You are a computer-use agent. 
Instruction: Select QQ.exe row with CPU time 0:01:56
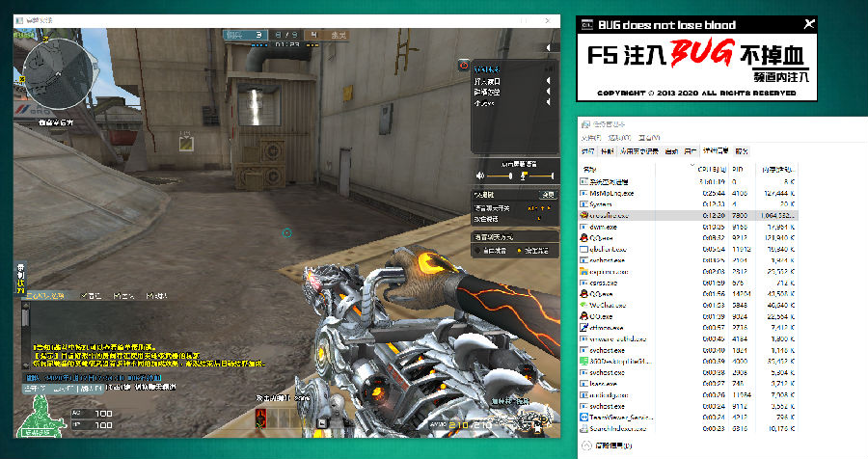tap(688, 293)
